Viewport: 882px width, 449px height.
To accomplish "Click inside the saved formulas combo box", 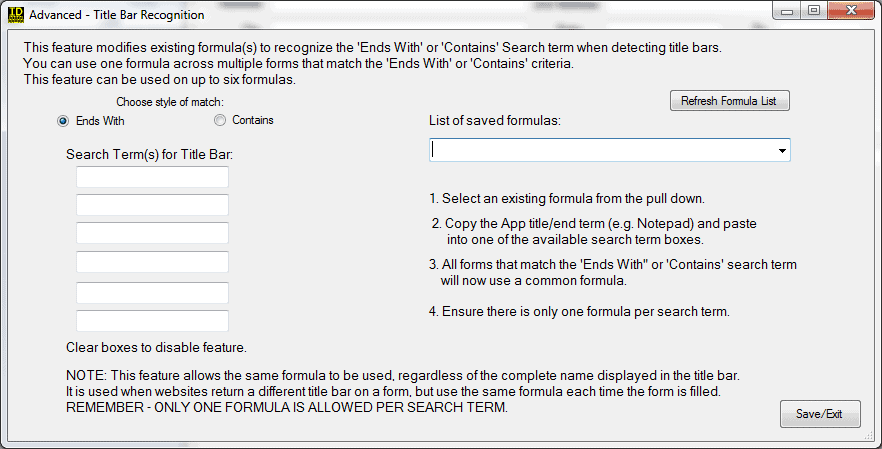I will tap(600, 150).
